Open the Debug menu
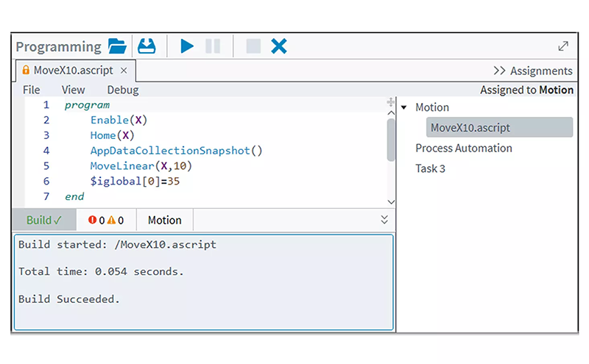The image size is (589, 364). (122, 90)
